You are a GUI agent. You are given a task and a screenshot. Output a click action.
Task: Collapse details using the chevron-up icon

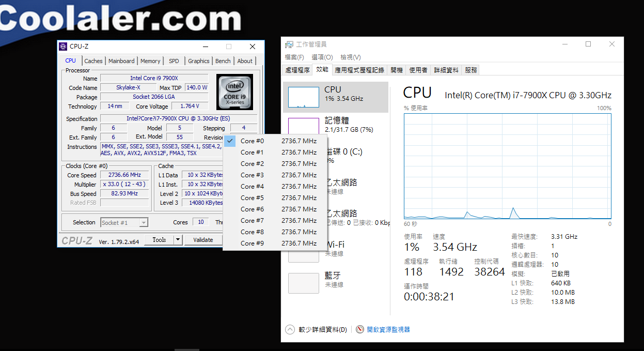coord(290,329)
